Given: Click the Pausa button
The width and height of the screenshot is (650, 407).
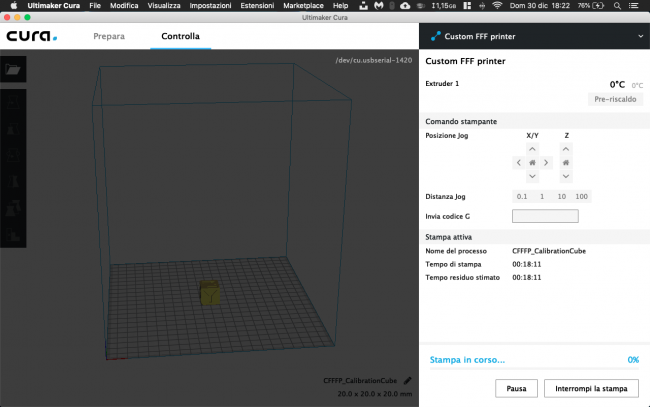Looking at the screenshot, I should pos(516,388).
